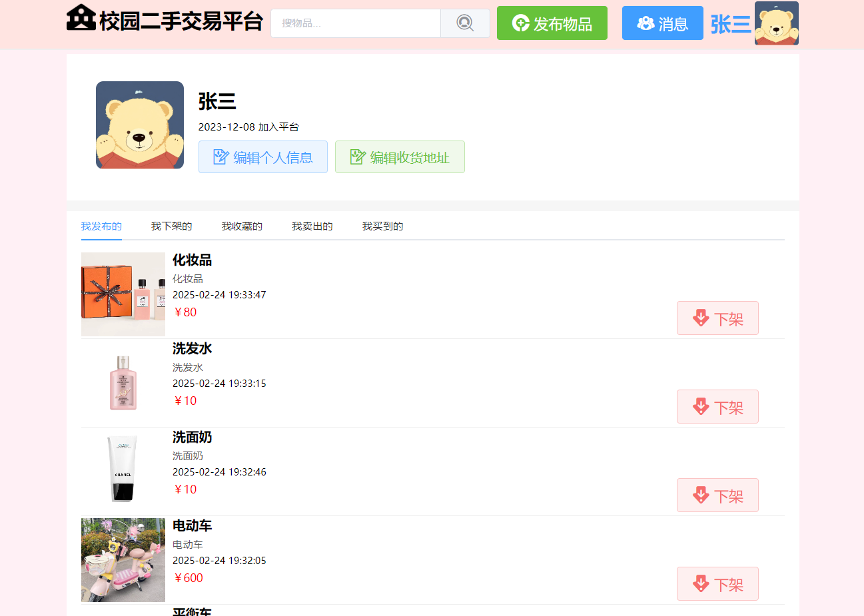Click the down-arrow icon for 电动车 下架

701,584
